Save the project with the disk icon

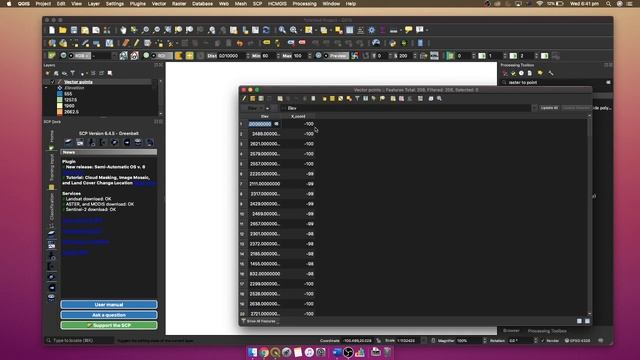click(x=74, y=30)
